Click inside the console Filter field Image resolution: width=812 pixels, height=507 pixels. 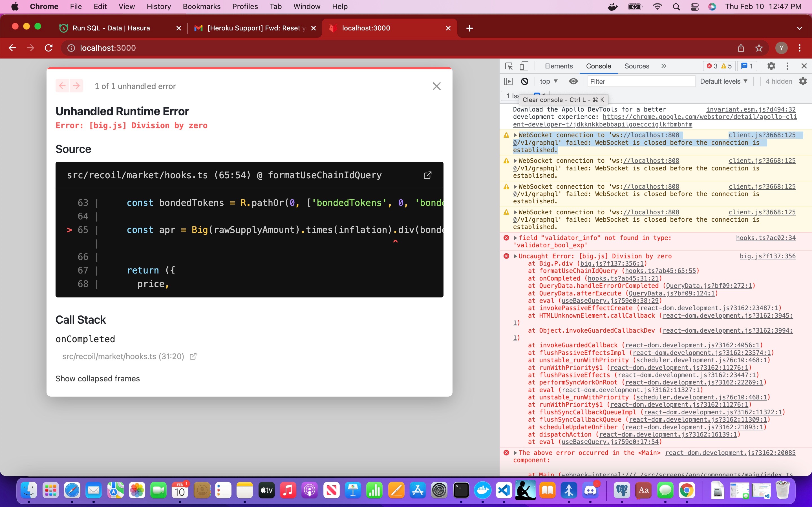pos(641,81)
